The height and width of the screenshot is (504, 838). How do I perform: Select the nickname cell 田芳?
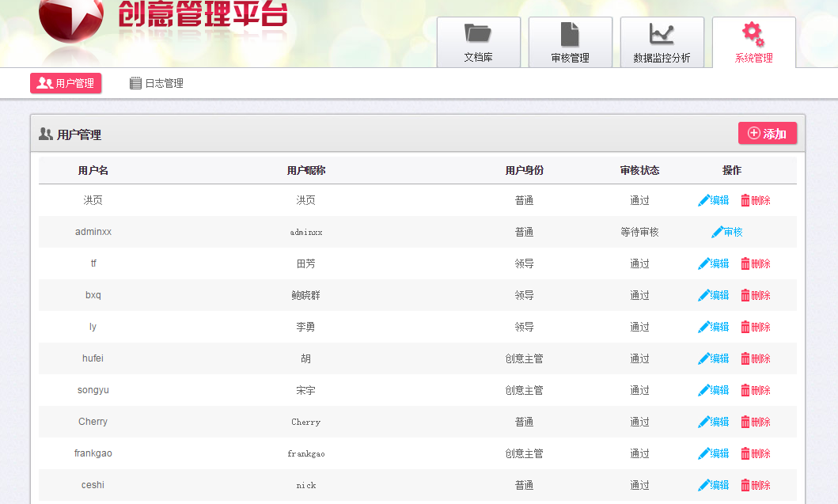(x=305, y=263)
